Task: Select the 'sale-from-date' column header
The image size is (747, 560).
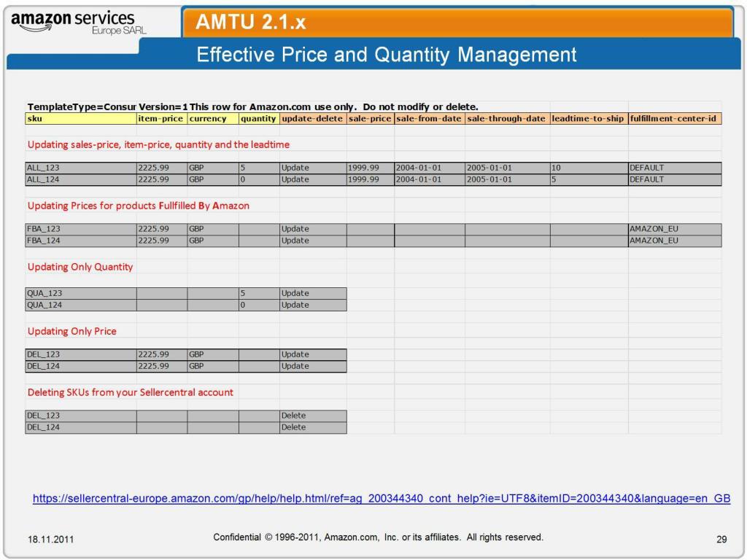Action: click(x=430, y=119)
